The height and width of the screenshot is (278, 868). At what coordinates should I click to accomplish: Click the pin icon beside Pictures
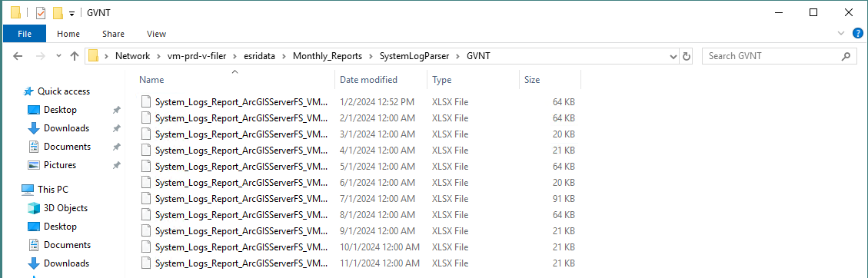[117, 165]
